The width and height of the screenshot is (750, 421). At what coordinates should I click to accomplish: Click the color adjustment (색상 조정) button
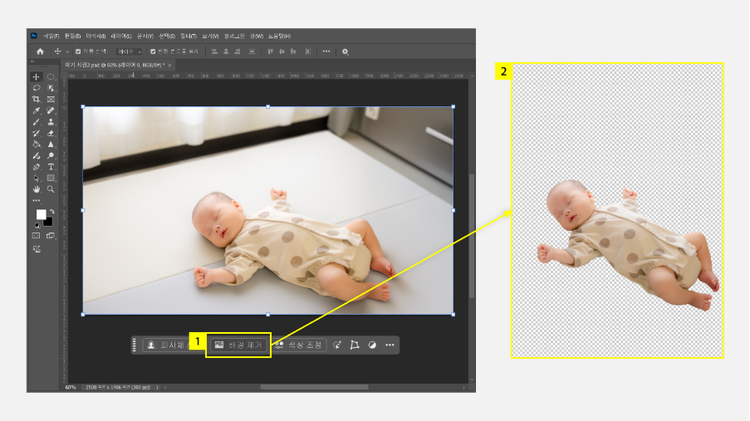(x=299, y=345)
